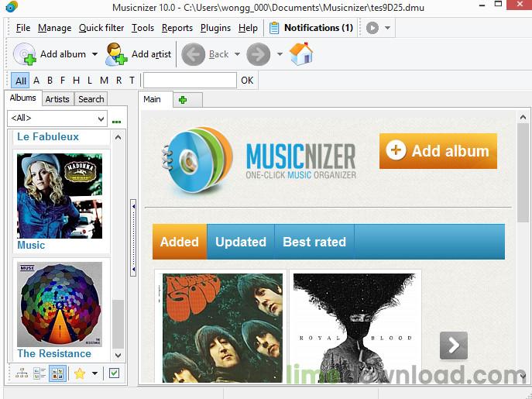This screenshot has height=399, width=532.
Task: Open Notifications (1) clipboard button
Action: [x=311, y=28]
